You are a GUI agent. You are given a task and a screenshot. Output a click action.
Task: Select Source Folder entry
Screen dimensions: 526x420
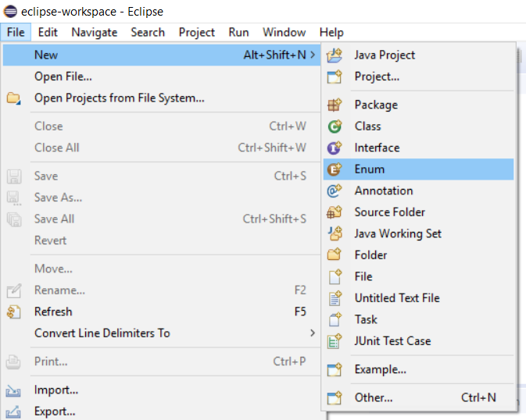419,212
